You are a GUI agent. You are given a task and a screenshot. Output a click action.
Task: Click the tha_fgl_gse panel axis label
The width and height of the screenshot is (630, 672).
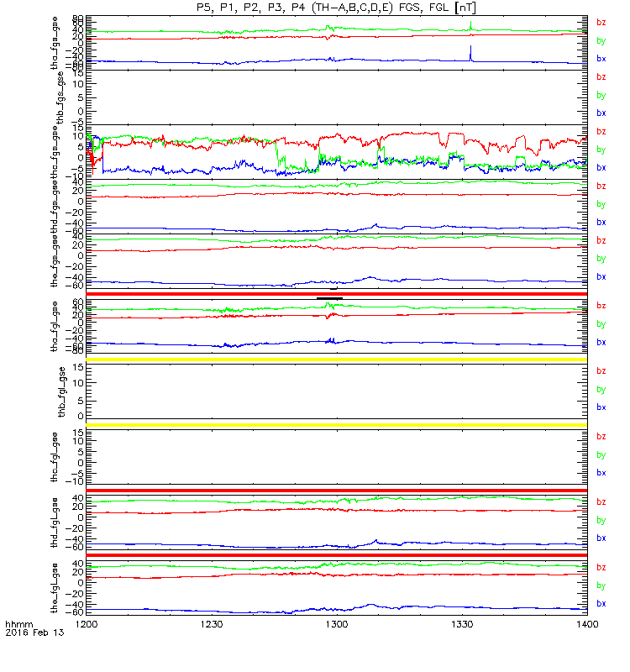point(54,327)
